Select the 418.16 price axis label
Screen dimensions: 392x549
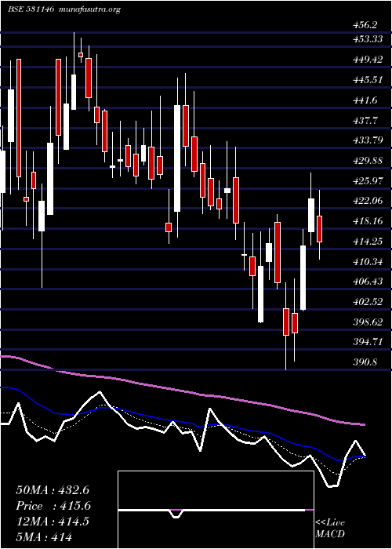pos(368,221)
